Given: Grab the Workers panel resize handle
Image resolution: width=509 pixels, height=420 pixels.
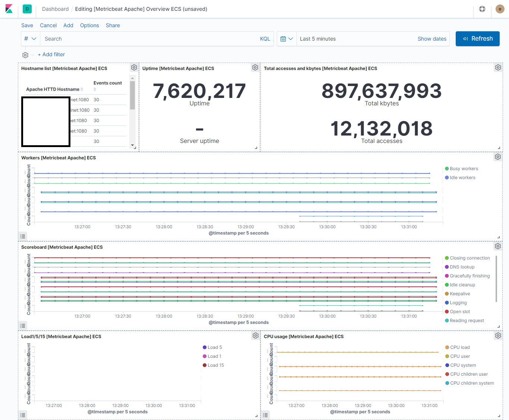Looking at the screenshot, I should tap(499, 237).
